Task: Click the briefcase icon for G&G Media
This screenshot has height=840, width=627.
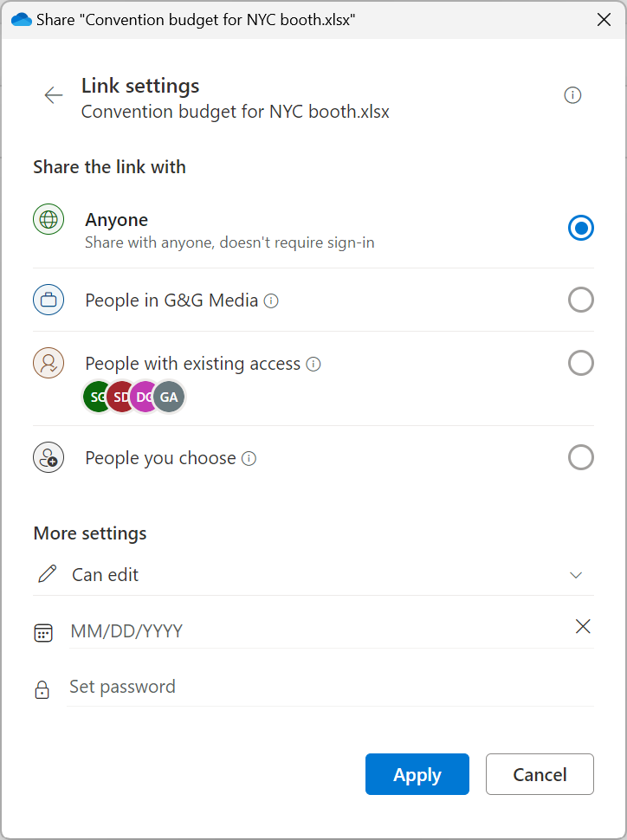Action: (48, 300)
